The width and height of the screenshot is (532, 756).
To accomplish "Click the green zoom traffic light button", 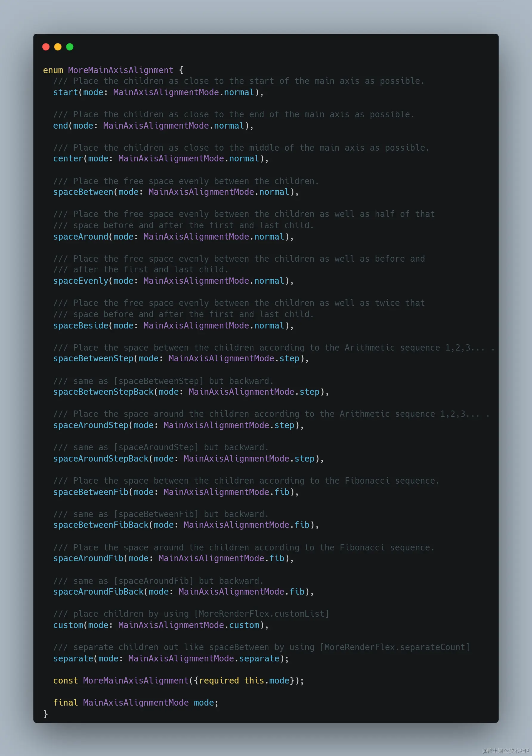I will pyautogui.click(x=70, y=47).
